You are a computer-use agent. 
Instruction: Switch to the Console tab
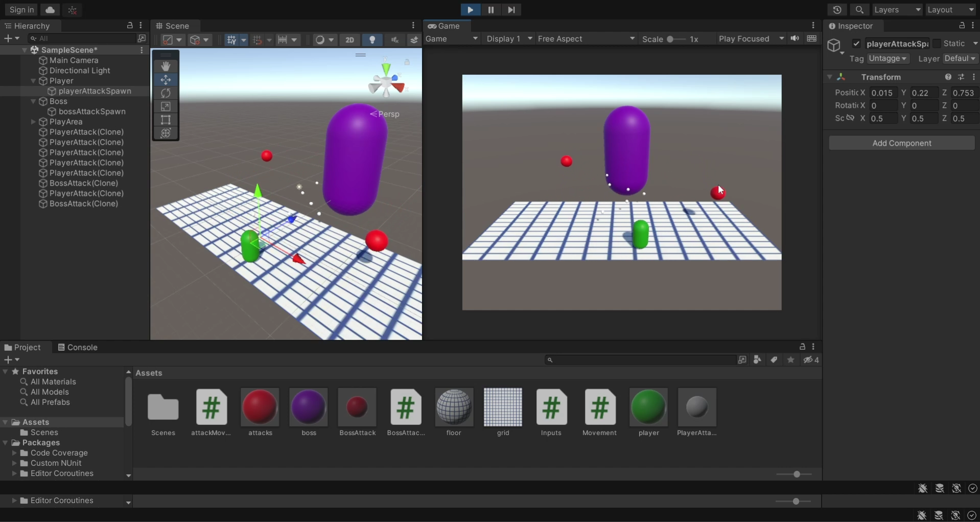click(x=77, y=347)
